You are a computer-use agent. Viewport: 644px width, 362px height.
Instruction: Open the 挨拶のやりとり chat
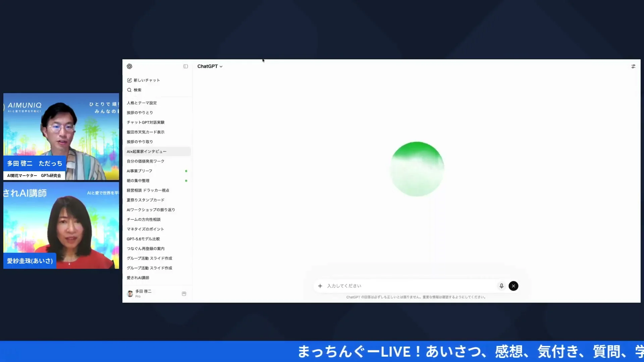click(157, 113)
